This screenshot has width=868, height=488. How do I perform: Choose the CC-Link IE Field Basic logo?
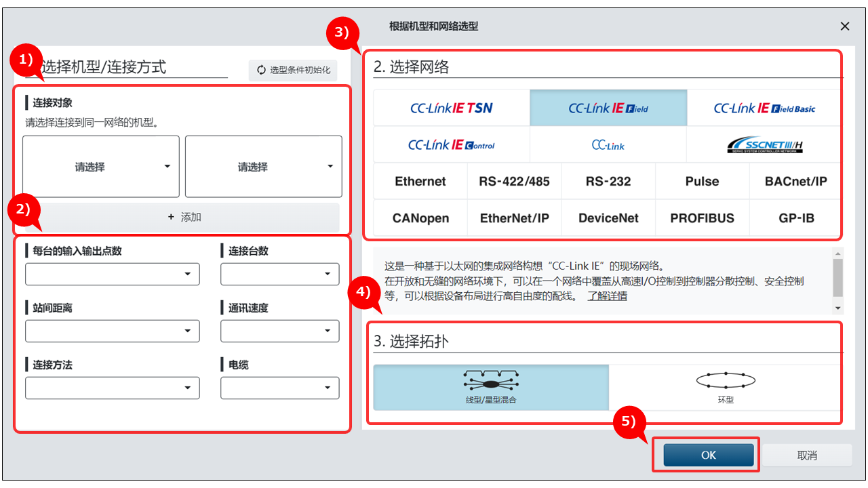click(x=764, y=108)
